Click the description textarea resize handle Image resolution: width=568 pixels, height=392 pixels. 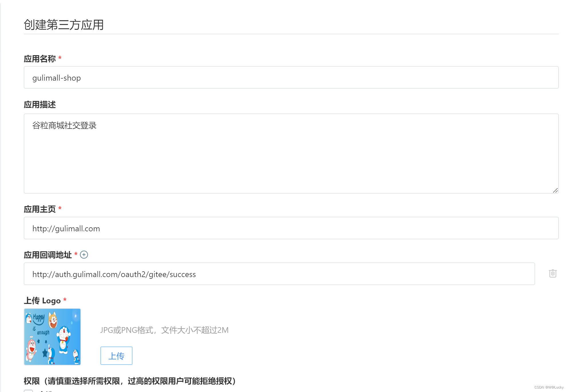tap(555, 190)
